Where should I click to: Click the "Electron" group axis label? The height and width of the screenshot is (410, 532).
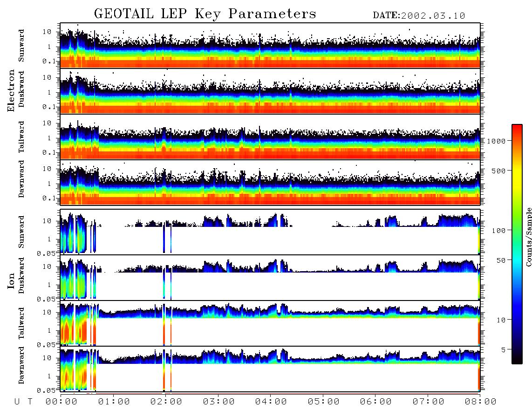click(x=11, y=91)
